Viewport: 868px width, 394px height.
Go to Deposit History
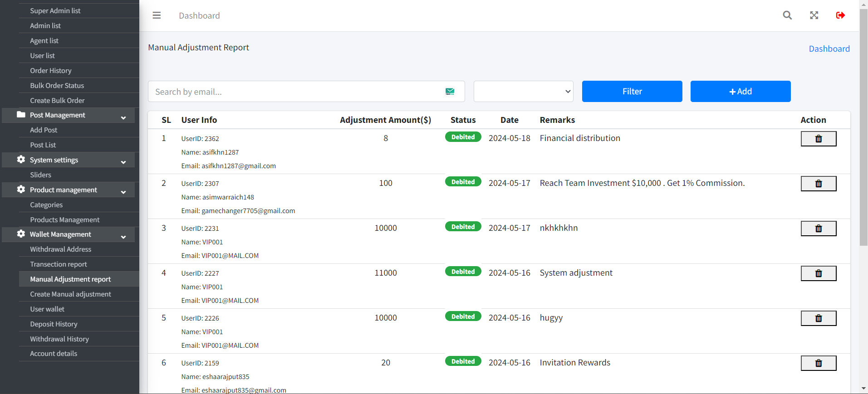pos(54,324)
